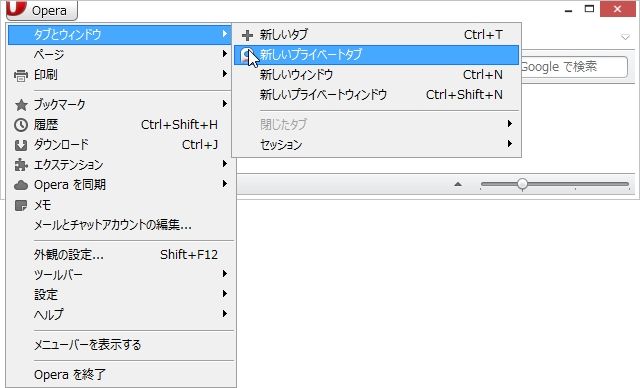
Task: Open ブックマーク menu entry
Action: pos(120,104)
